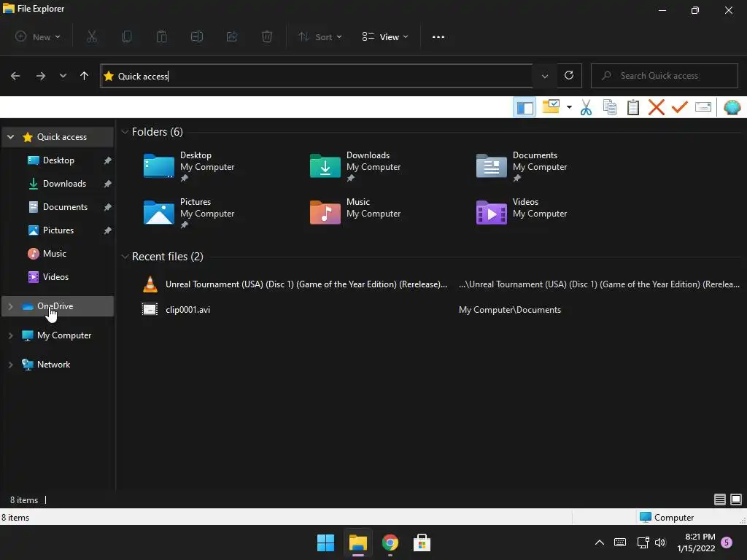Click the two-pages Copy icon in the white toolbar

tap(610, 107)
